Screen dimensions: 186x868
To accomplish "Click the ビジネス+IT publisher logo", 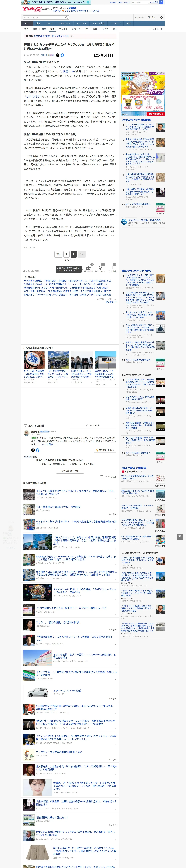I will (x=104, y=55).
